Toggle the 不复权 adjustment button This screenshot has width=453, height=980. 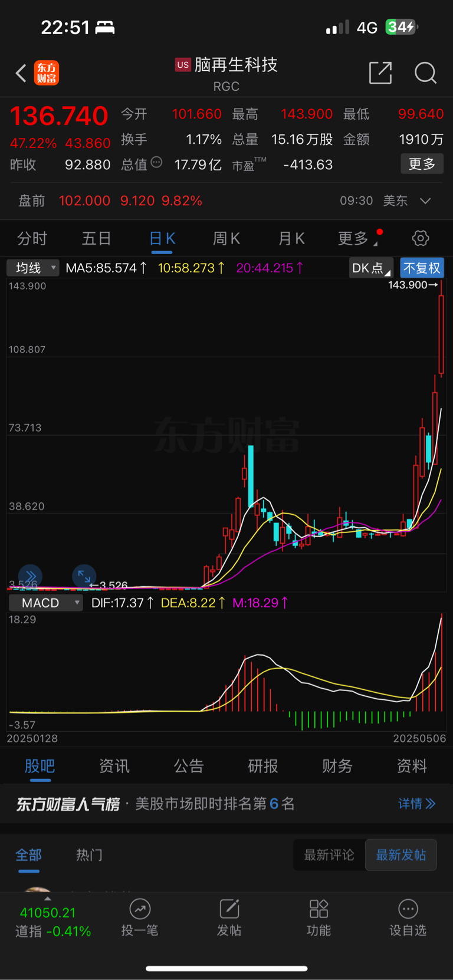coord(422,268)
